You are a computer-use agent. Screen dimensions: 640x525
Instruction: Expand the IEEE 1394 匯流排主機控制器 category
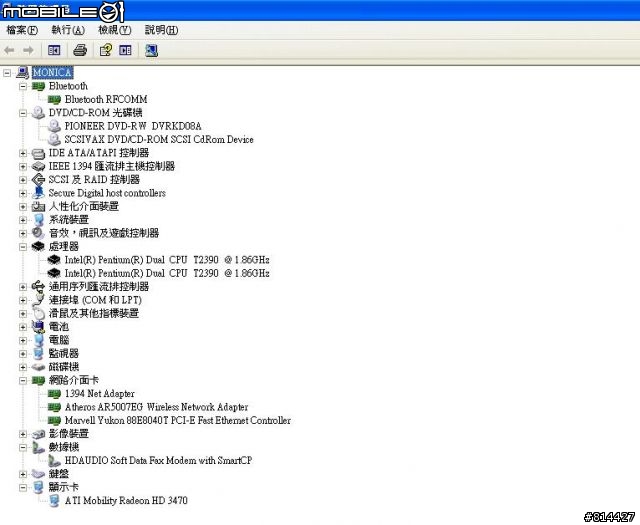click(23, 167)
